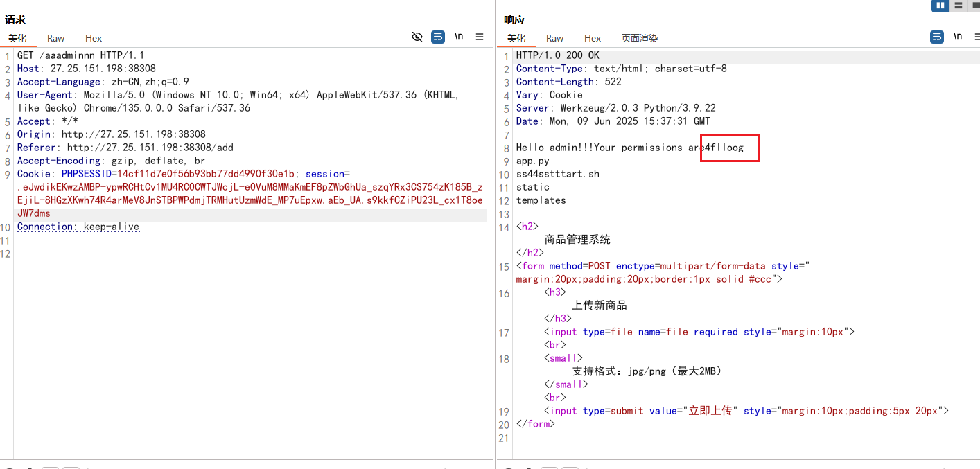Click the 响应 panel title
980x469 pixels.
pos(514,20)
